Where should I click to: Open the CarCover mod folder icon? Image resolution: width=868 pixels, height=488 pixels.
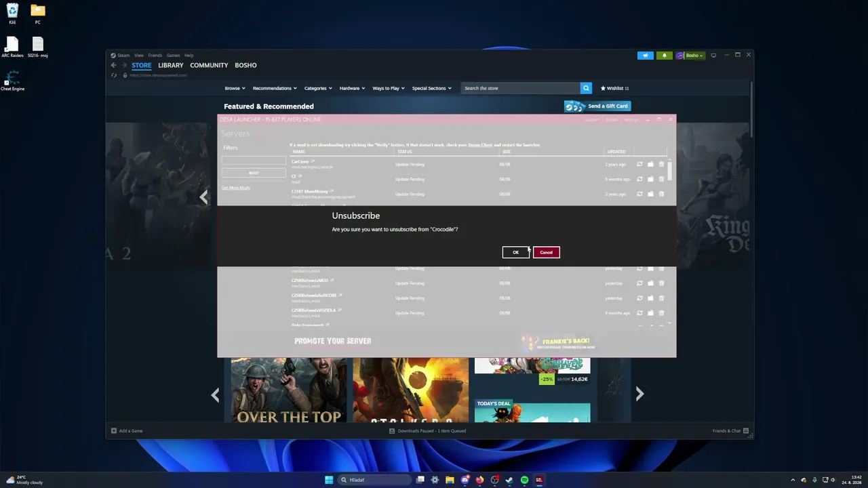coord(650,164)
